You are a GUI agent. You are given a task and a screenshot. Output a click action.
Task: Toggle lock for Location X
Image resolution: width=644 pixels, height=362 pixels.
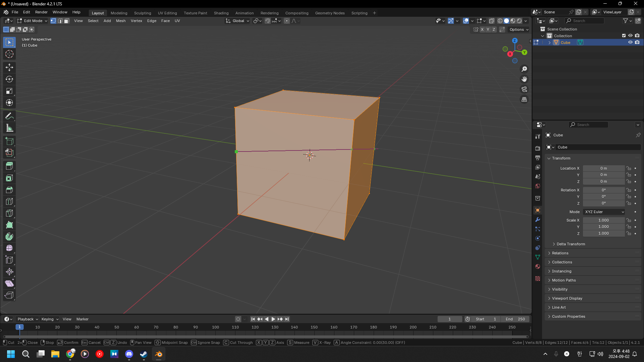(x=629, y=168)
